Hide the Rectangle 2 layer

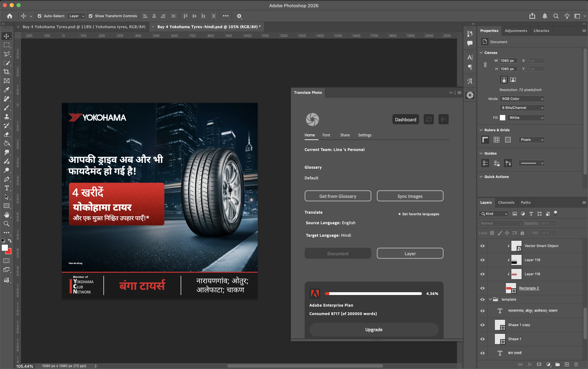tap(482, 288)
